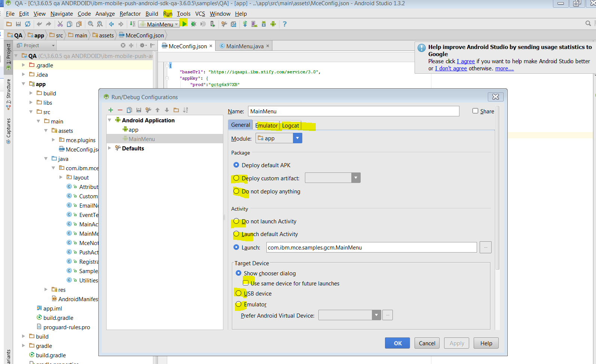Click the 'I agree' link
Image resolution: width=596 pixels, height=364 pixels.
466,61
